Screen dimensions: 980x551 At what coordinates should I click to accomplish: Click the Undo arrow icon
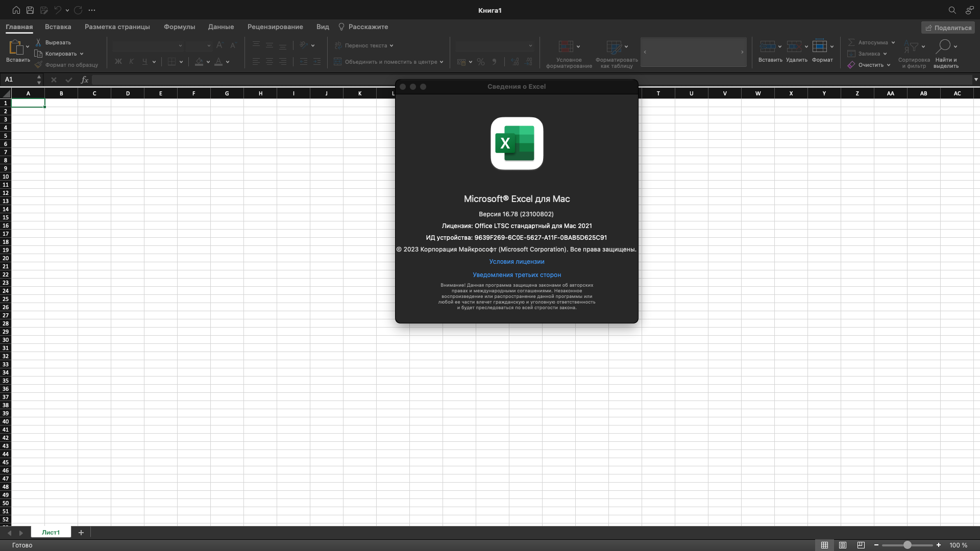click(58, 10)
